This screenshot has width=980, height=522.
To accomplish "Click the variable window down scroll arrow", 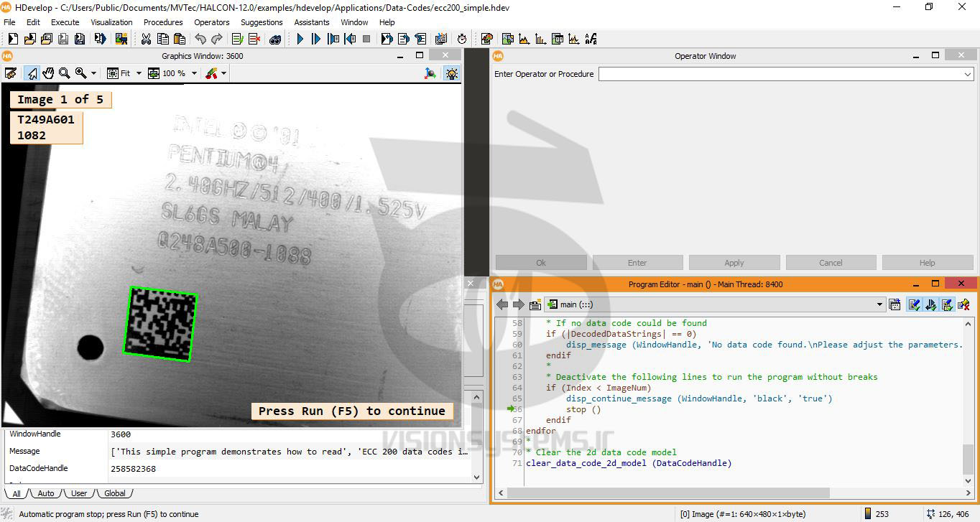I will point(476,477).
